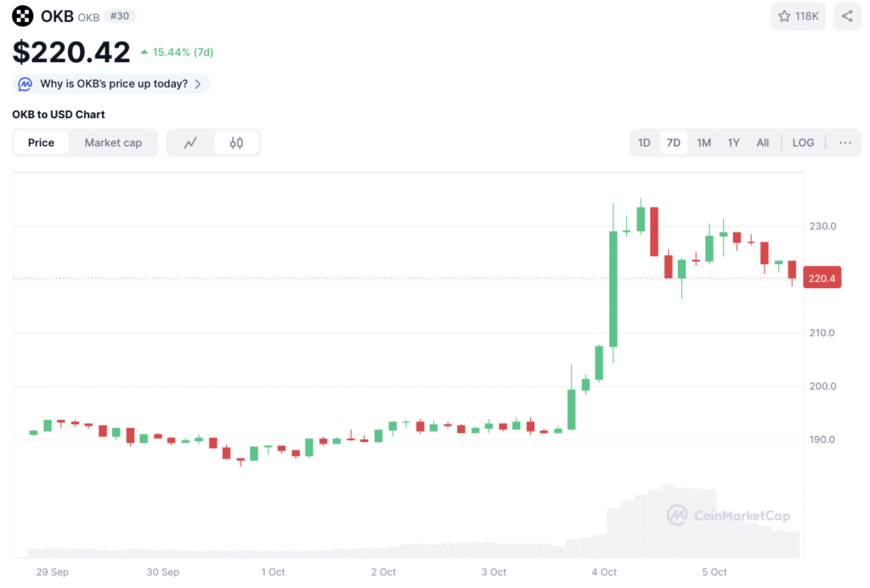Open the 15.44% (7d) change indicator
This screenshot has width=870, height=588.
click(x=177, y=52)
